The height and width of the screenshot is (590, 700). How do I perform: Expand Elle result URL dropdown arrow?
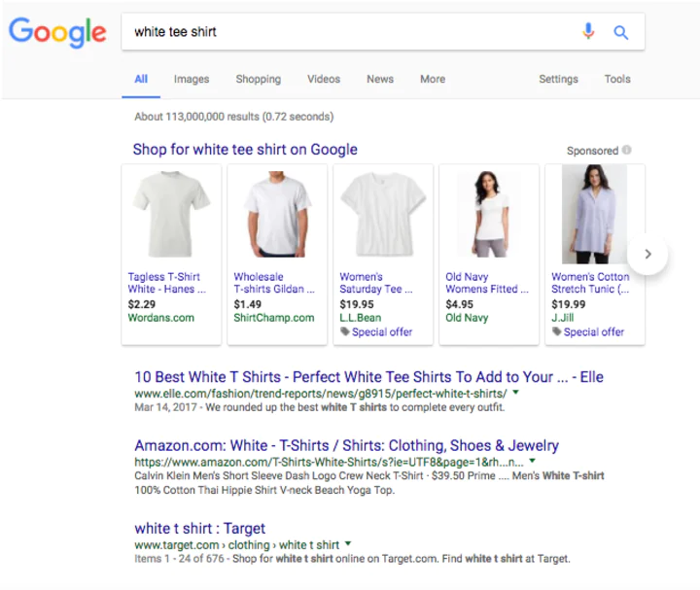(x=516, y=394)
